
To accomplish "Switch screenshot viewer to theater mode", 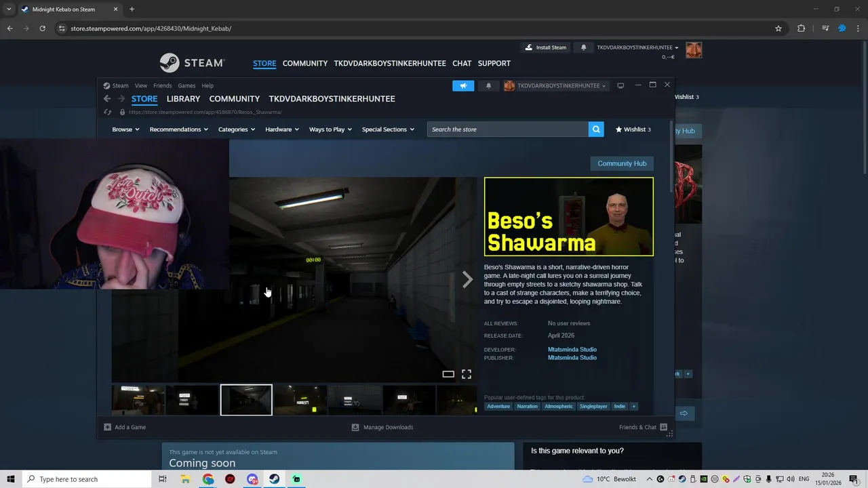I will [x=448, y=374].
